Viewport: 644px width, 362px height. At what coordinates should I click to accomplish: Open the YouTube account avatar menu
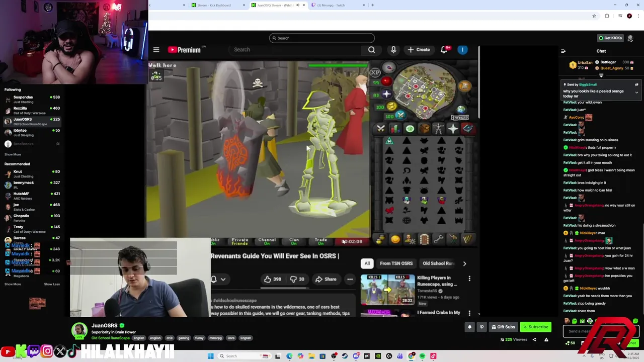point(462,50)
